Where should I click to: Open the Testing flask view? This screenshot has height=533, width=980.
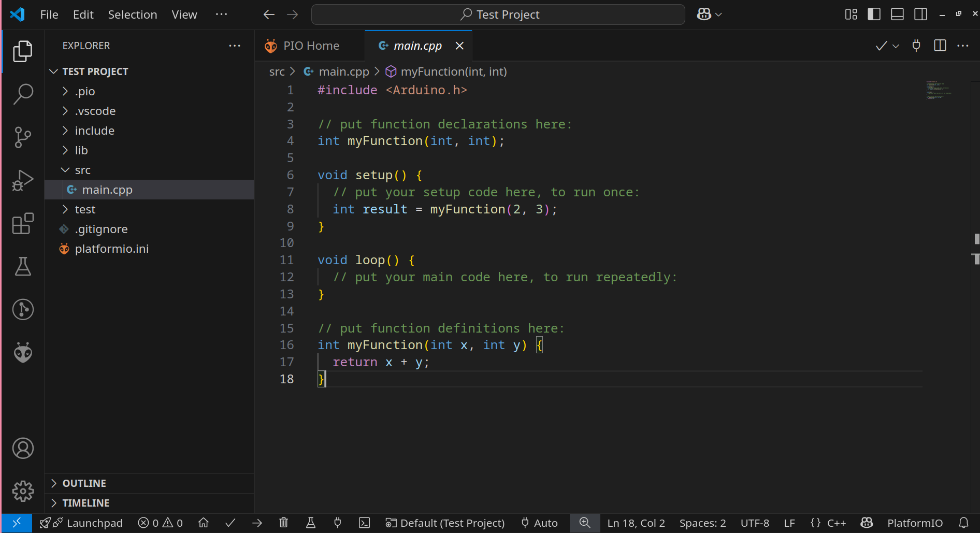coord(23,266)
